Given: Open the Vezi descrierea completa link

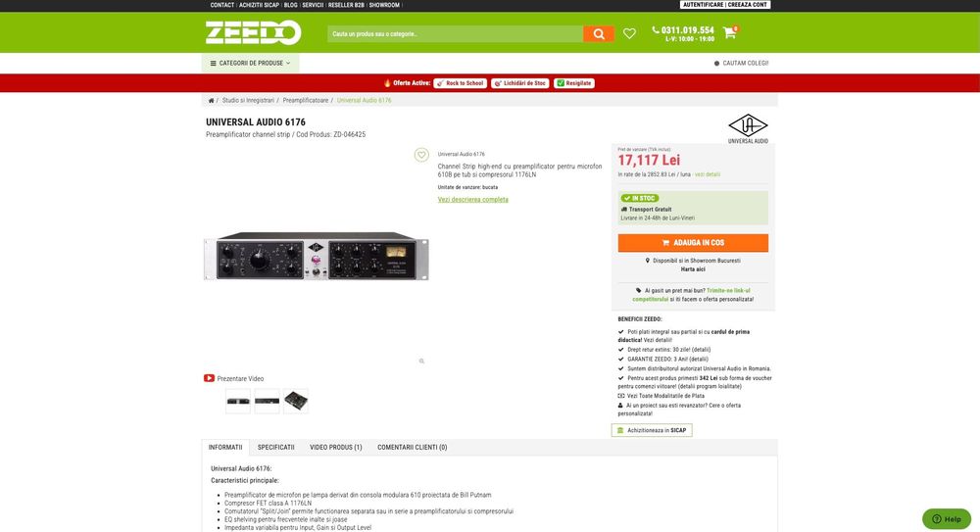Looking at the screenshot, I should point(472,200).
